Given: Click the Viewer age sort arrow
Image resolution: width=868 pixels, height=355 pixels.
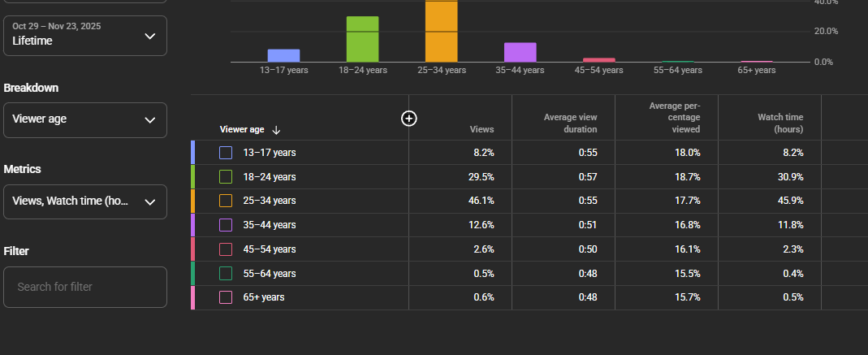Looking at the screenshot, I should click(x=276, y=130).
